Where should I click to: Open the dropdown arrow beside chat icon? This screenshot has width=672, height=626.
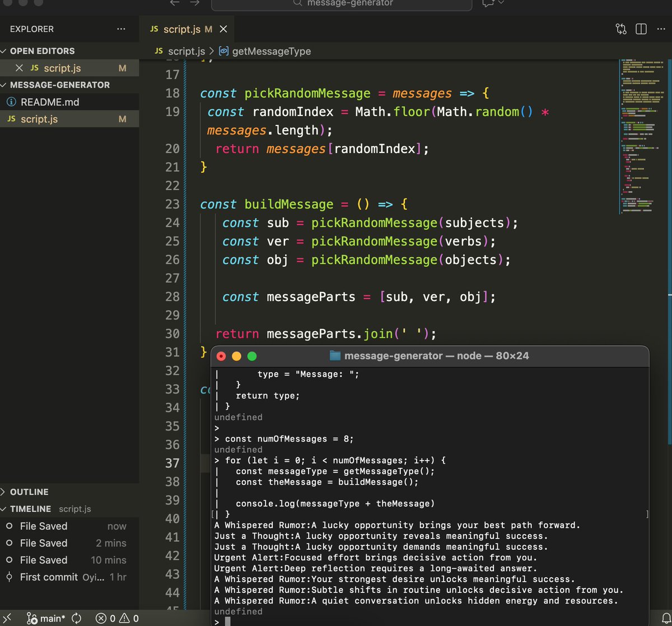[x=501, y=3]
